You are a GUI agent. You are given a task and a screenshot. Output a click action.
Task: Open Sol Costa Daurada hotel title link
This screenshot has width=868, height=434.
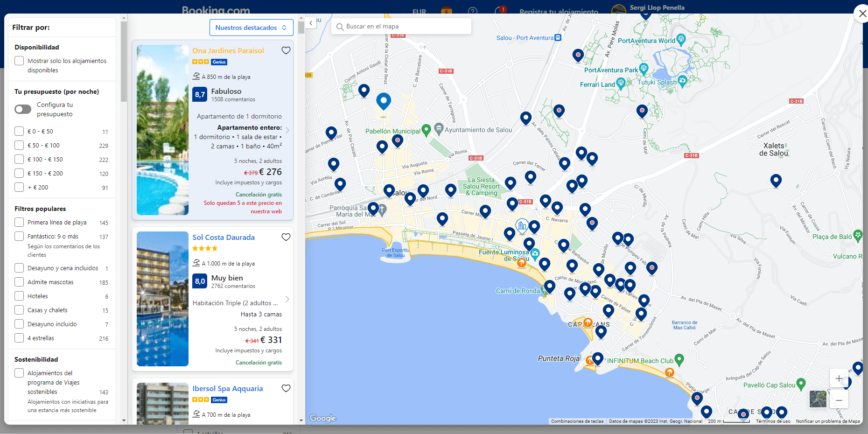pos(224,237)
